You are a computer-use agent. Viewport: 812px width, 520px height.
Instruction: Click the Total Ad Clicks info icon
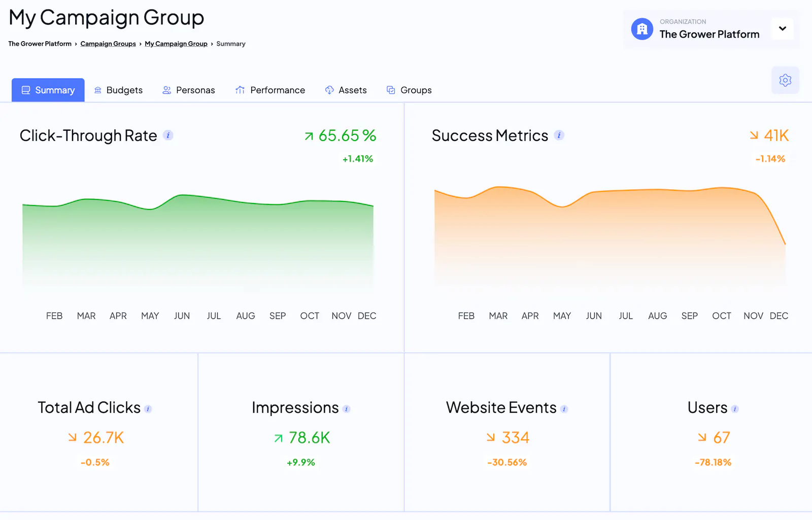click(148, 409)
